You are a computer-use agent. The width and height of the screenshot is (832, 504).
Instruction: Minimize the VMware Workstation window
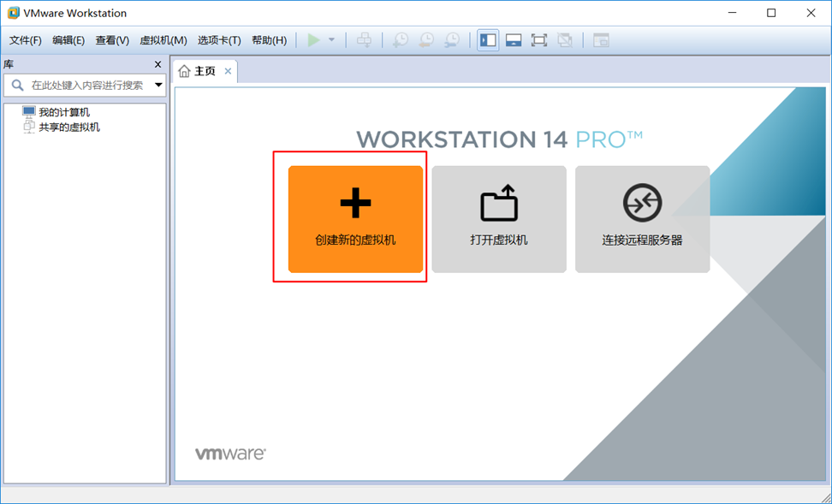pyautogui.click(x=732, y=13)
